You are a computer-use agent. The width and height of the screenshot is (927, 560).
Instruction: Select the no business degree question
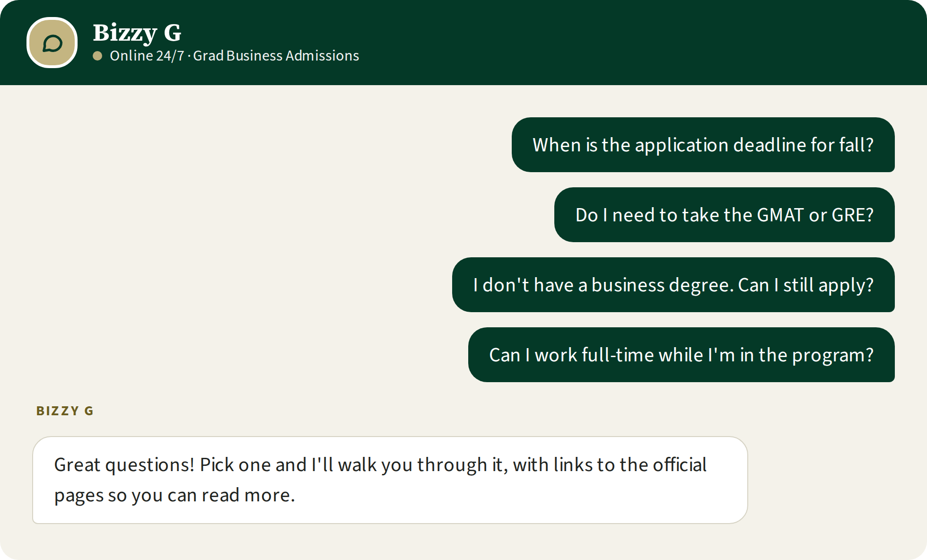coord(673,285)
